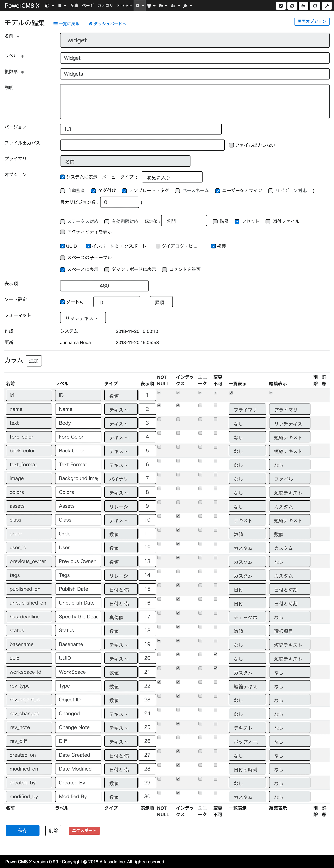Image resolution: width=334 pixels, height=868 pixels.
Task: Enable the 自動監査 checkbox
Action: point(62,191)
